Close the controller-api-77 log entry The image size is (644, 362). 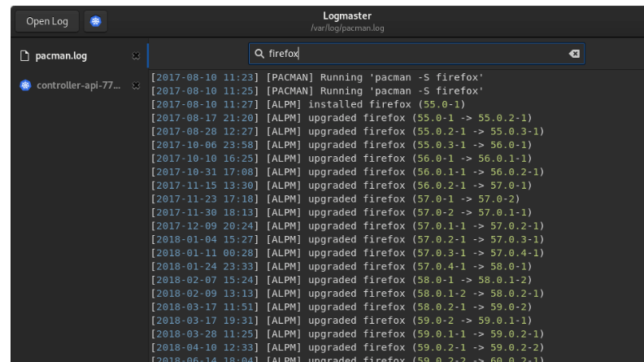[x=136, y=85]
